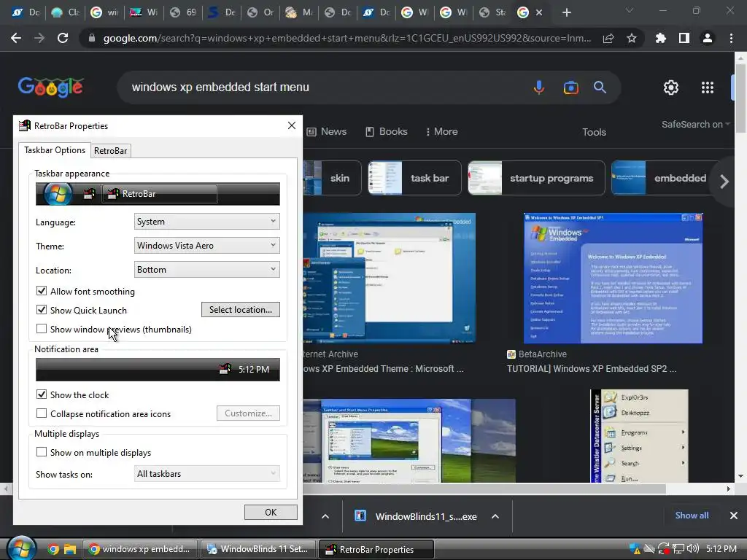Click Select location... button
The width and height of the screenshot is (747, 560).
coord(241,309)
